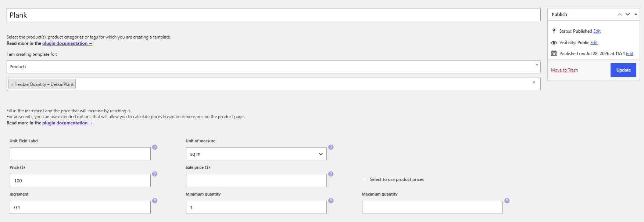
Task: Remove Flexible Quantity – Deska/Plank tag
Action: (x=12, y=84)
